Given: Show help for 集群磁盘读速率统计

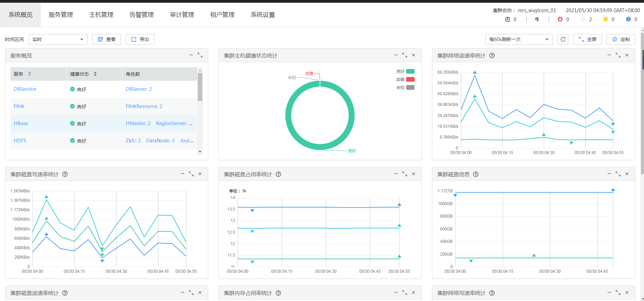Looking at the screenshot, I should coord(65,293).
